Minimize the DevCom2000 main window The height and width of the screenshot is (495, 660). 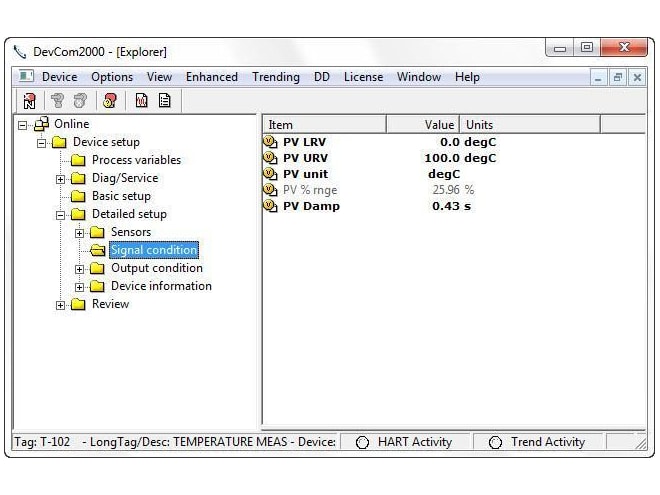560,47
